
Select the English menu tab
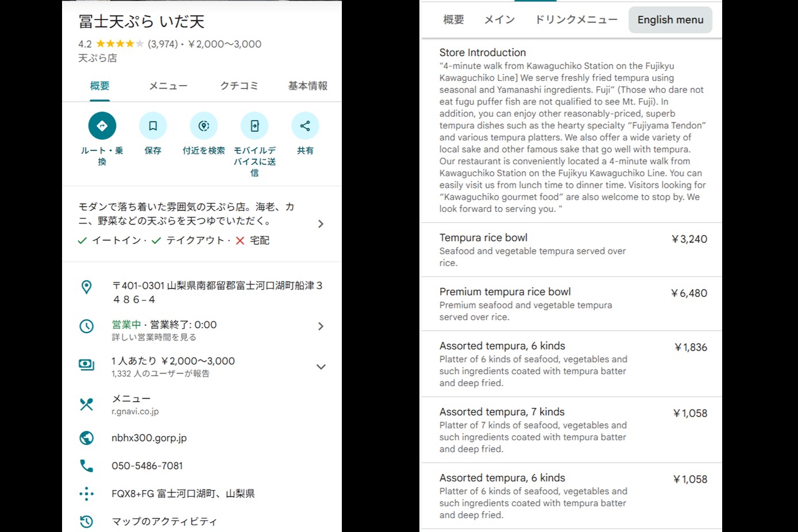pyautogui.click(x=670, y=20)
